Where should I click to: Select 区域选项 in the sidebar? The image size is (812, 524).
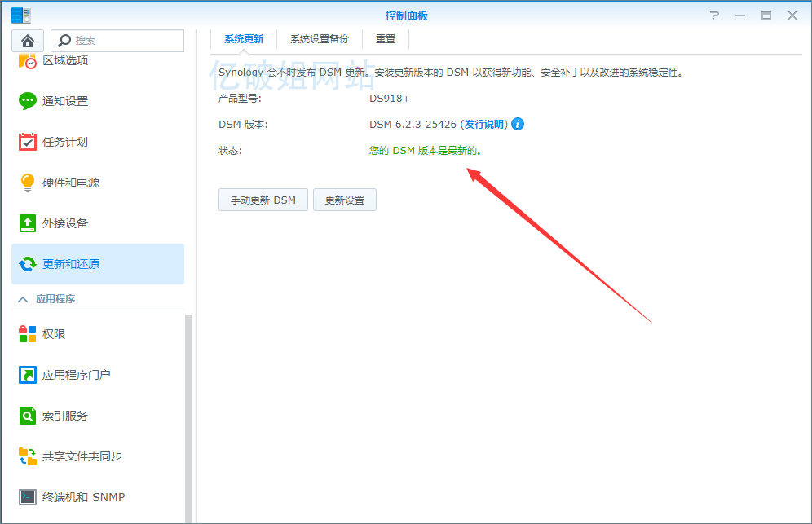click(x=98, y=60)
